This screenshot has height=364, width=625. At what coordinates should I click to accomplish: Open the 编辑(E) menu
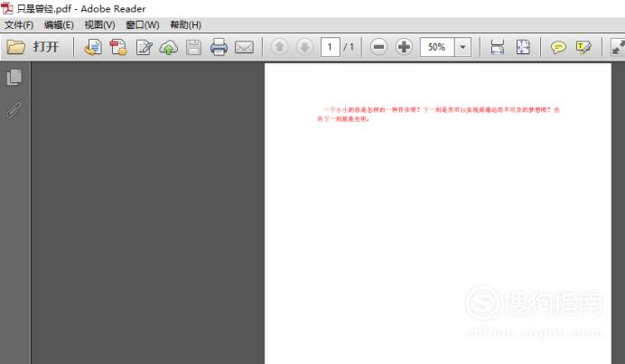click(59, 25)
